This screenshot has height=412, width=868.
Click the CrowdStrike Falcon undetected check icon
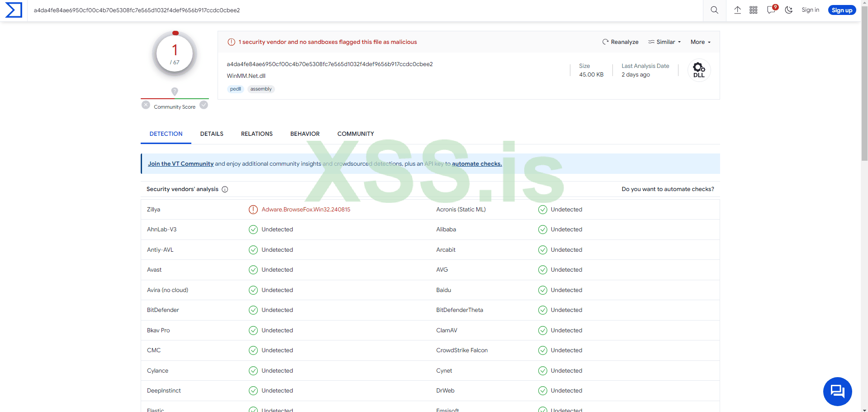click(543, 350)
